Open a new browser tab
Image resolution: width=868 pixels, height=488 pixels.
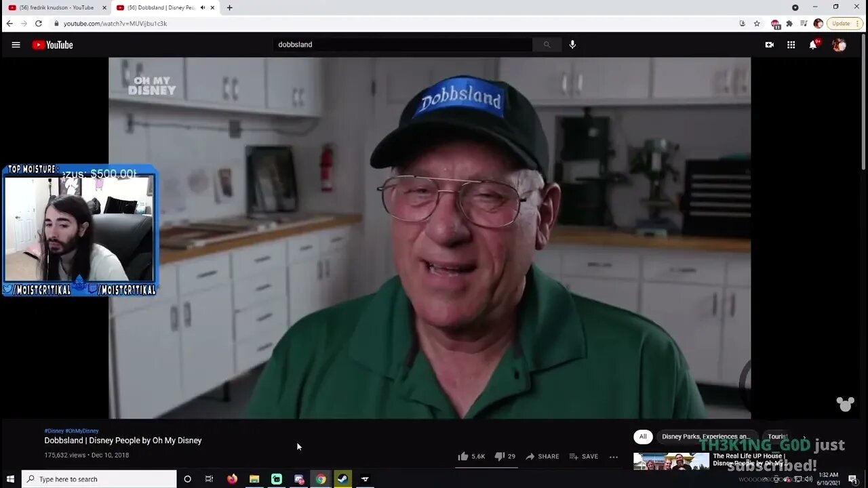[x=229, y=7]
